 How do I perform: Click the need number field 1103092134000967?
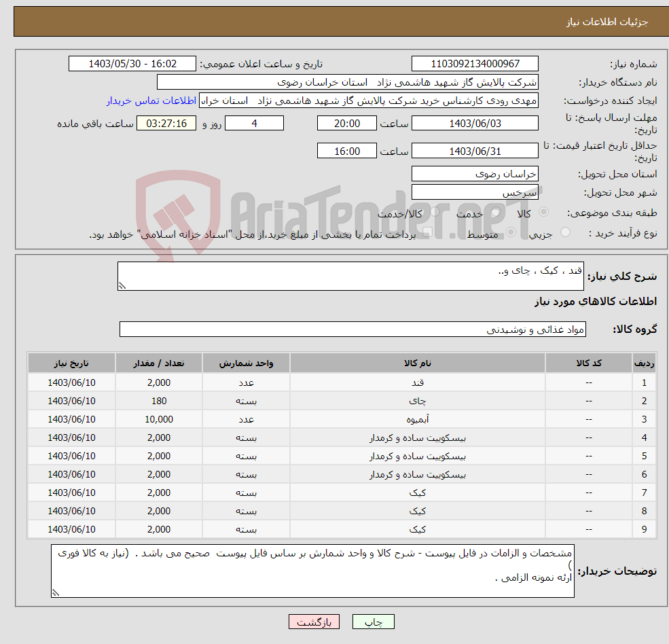coord(475,64)
